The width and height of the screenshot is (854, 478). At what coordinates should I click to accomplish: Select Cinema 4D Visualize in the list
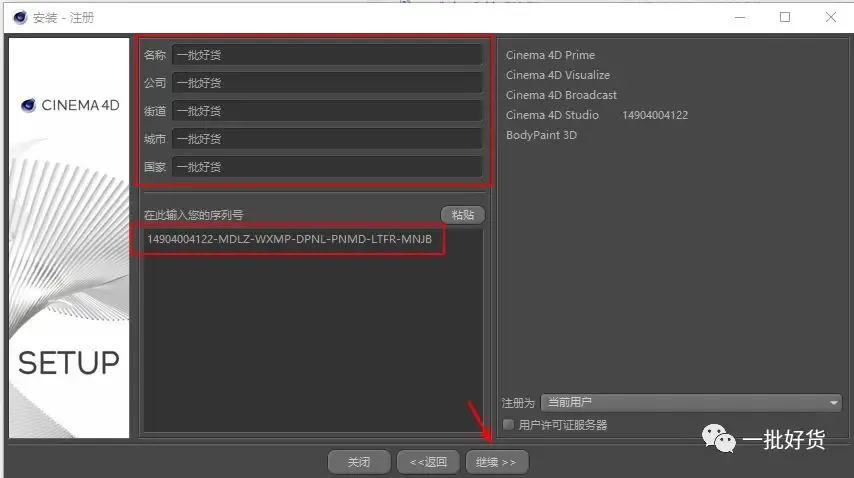click(558, 75)
